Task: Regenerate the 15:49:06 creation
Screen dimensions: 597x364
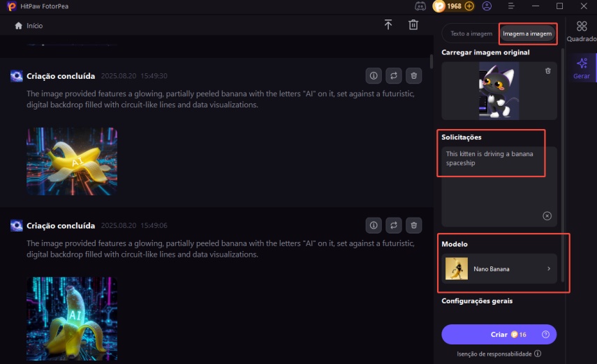Action: coord(394,225)
